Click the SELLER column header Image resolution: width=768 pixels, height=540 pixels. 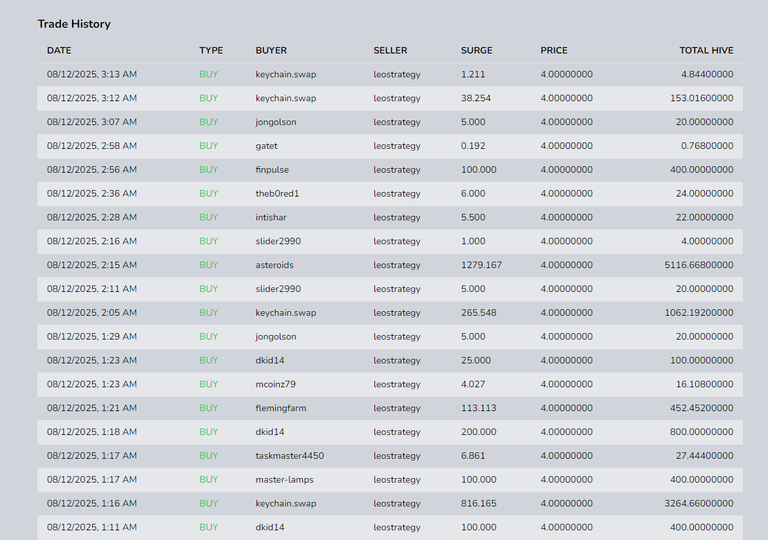pyautogui.click(x=390, y=50)
